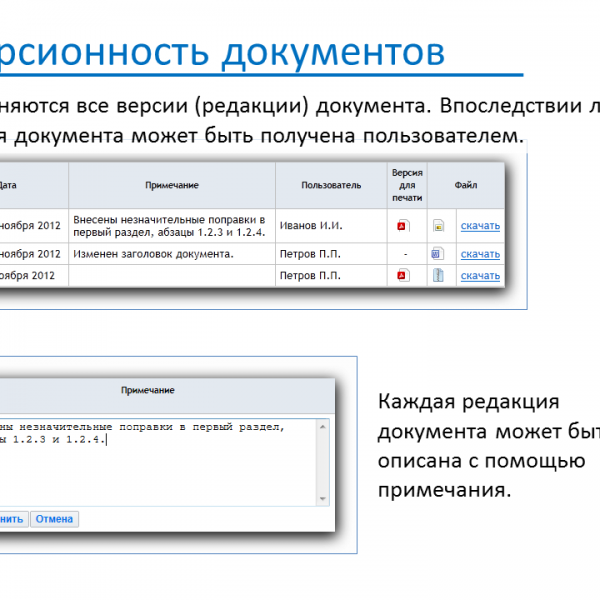Click the 'Файл' column header
The image size is (600, 600).
coord(465,185)
